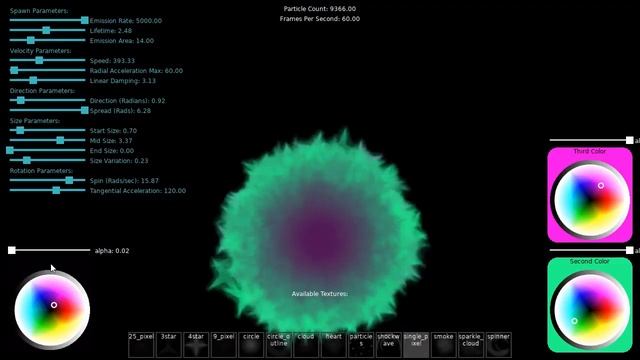
Task: Select the single_pixel texture
Action: point(416,345)
